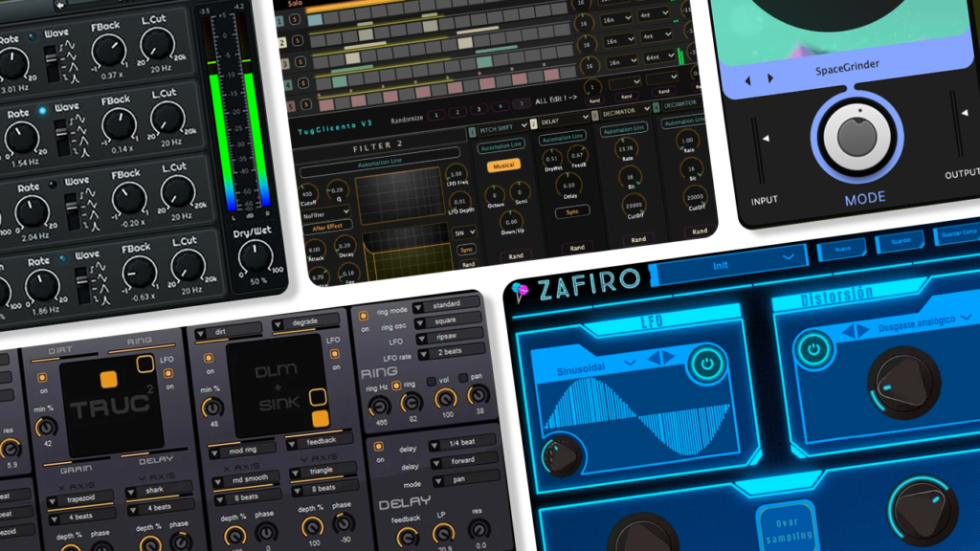Click next type arrow in Zafiro Distorsión
The image size is (980, 551).
[x=864, y=330]
